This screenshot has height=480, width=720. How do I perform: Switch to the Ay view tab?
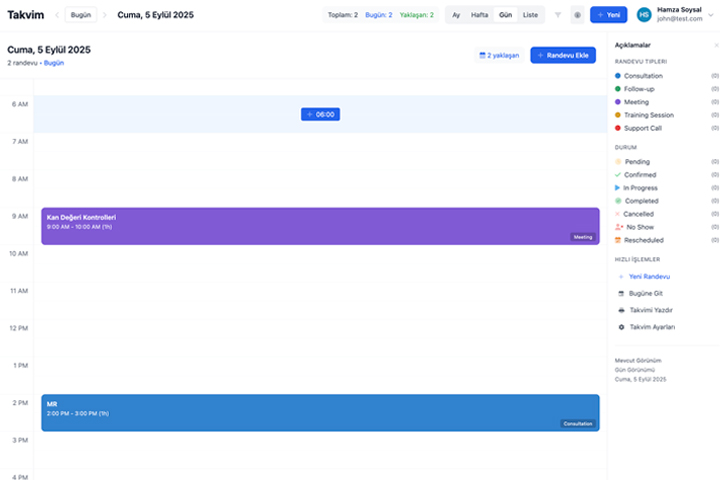pyautogui.click(x=456, y=15)
